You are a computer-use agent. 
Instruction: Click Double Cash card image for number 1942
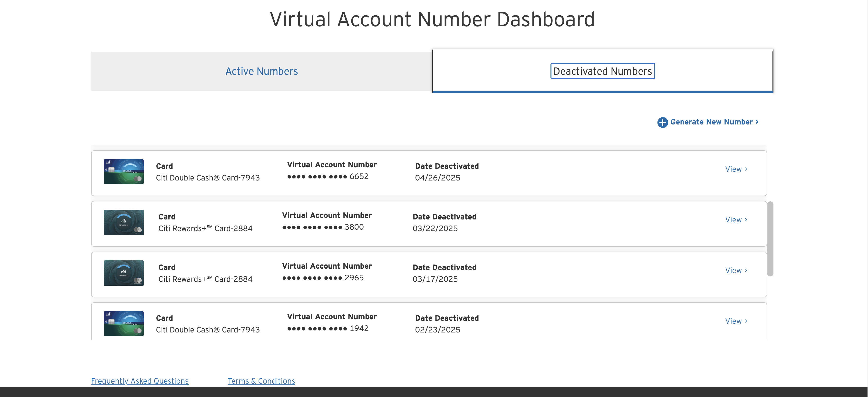(x=124, y=323)
